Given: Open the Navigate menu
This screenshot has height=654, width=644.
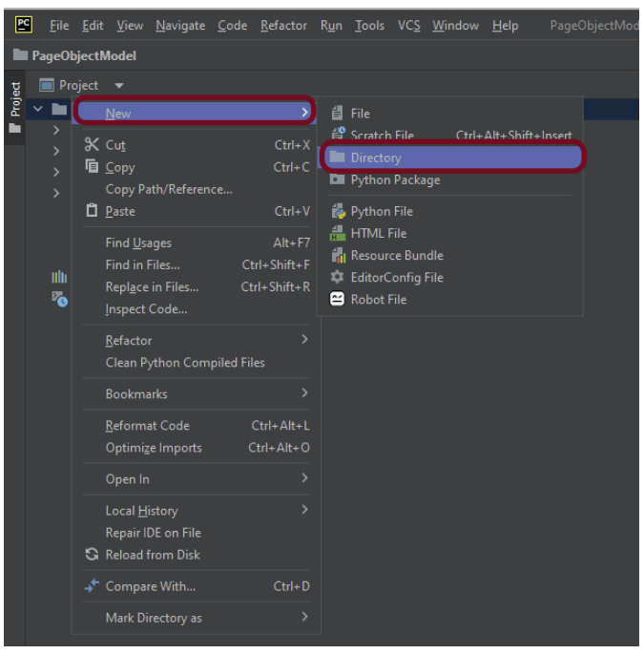Looking at the screenshot, I should click(x=180, y=26).
